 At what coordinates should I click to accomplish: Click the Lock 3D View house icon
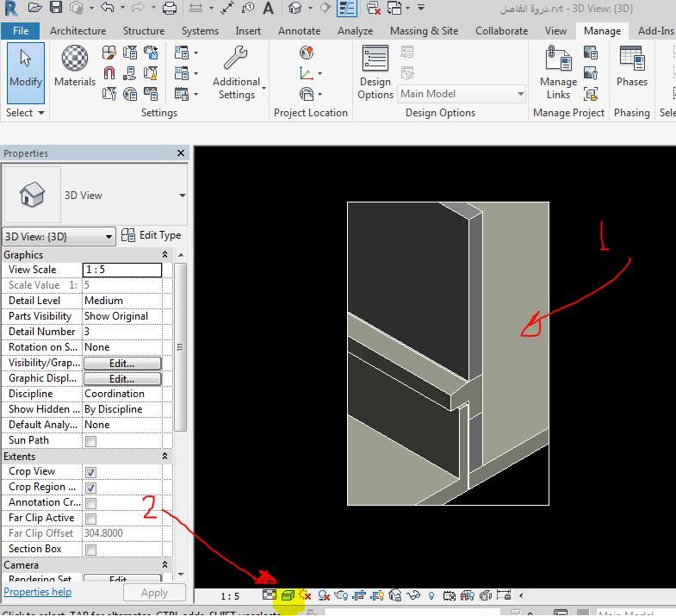click(x=395, y=595)
